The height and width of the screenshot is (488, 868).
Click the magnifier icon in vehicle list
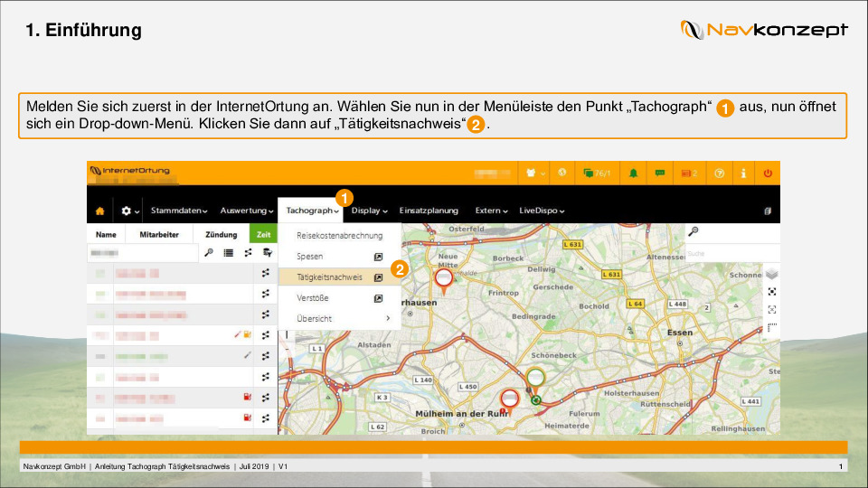click(209, 253)
